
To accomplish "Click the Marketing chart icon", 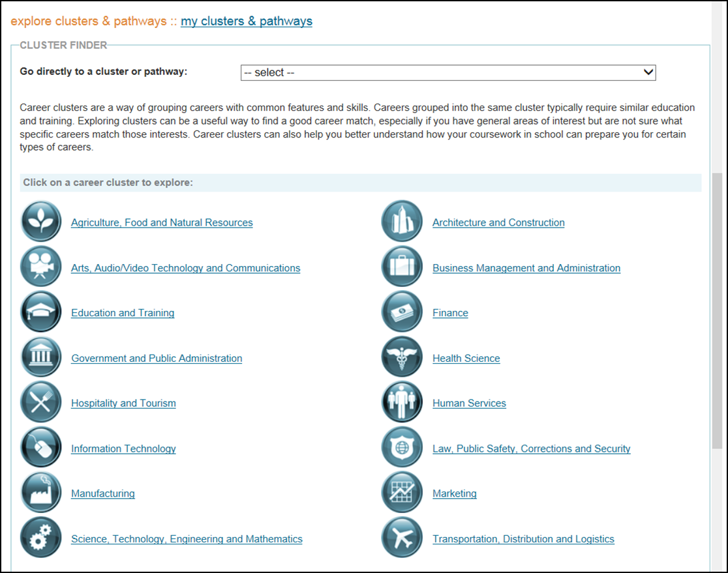I will (402, 492).
